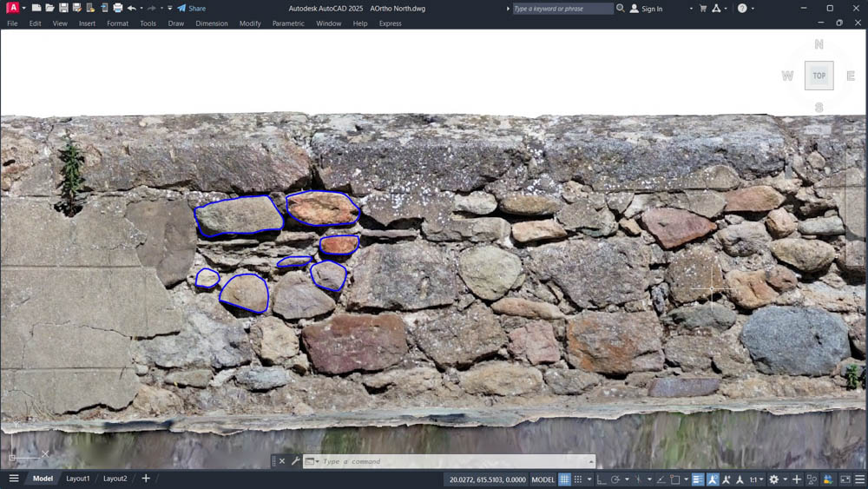Open the Parametric menu
This screenshot has height=489, width=868.
click(x=288, y=23)
